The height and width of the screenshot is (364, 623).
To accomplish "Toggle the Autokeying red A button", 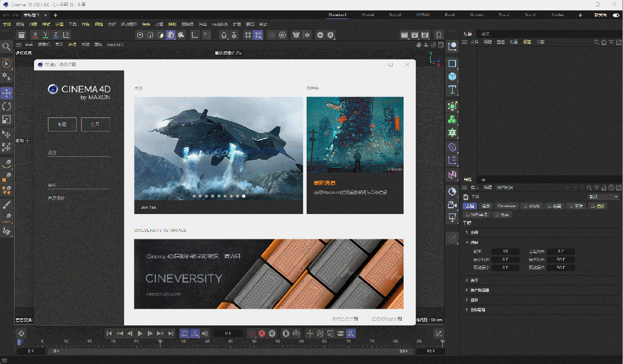I will [262, 333].
